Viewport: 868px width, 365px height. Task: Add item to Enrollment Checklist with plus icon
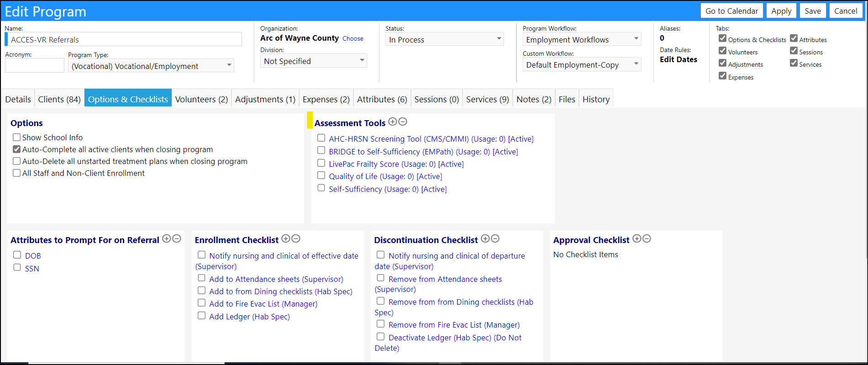pos(286,238)
